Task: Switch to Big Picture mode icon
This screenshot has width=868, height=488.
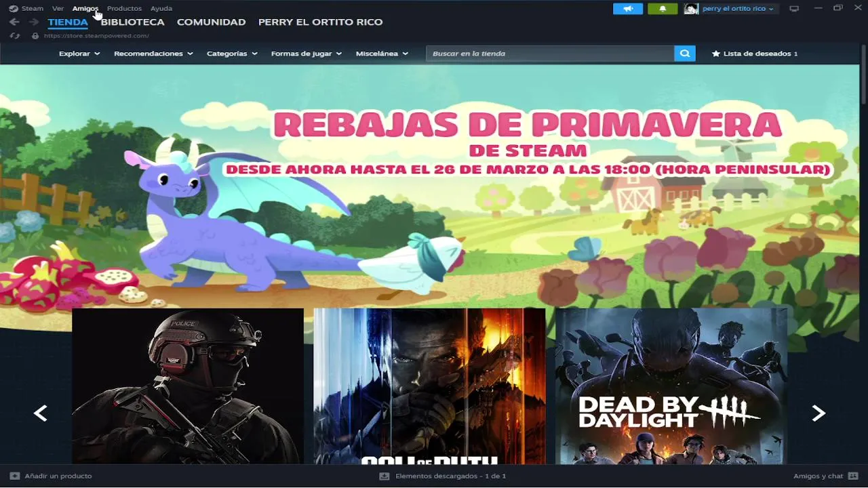Action: (x=794, y=9)
